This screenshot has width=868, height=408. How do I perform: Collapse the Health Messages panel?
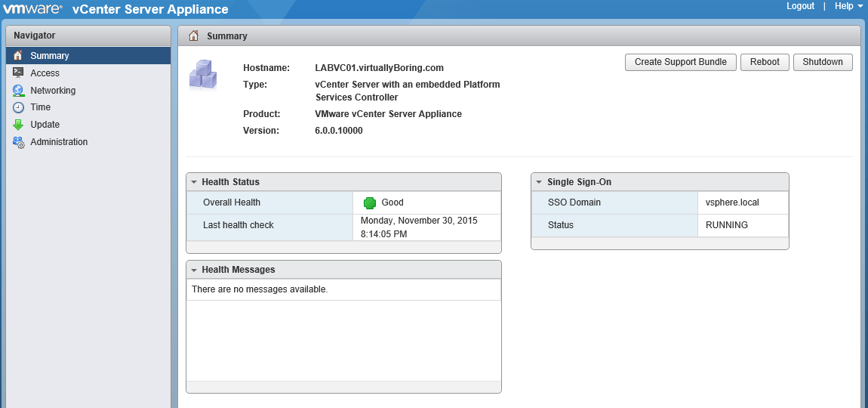coord(194,270)
